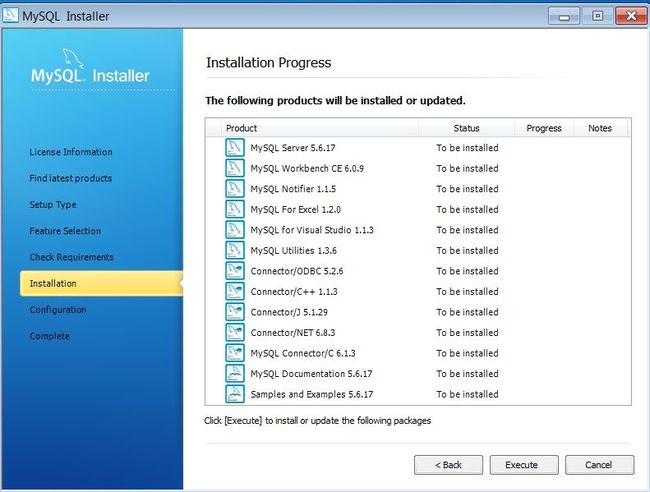Click the MySQL Utilities 1.3.6 icon
The width and height of the screenshot is (650, 492).
tap(235, 250)
